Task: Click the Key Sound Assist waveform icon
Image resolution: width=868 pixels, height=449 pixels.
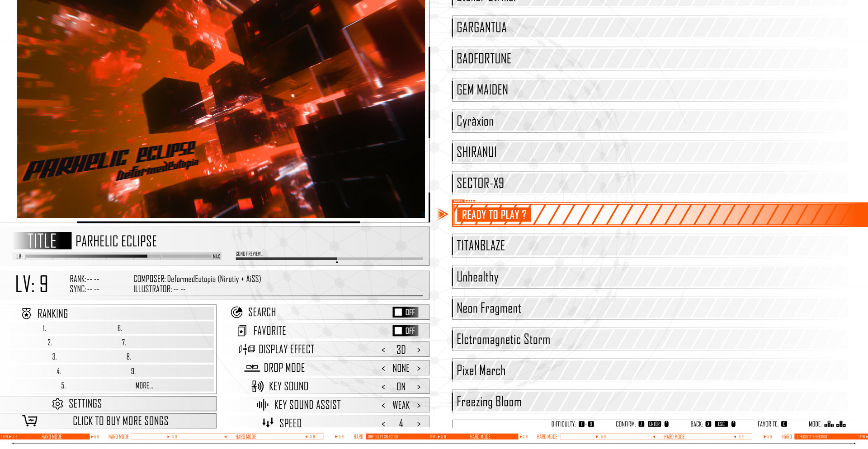Action: [x=263, y=405]
